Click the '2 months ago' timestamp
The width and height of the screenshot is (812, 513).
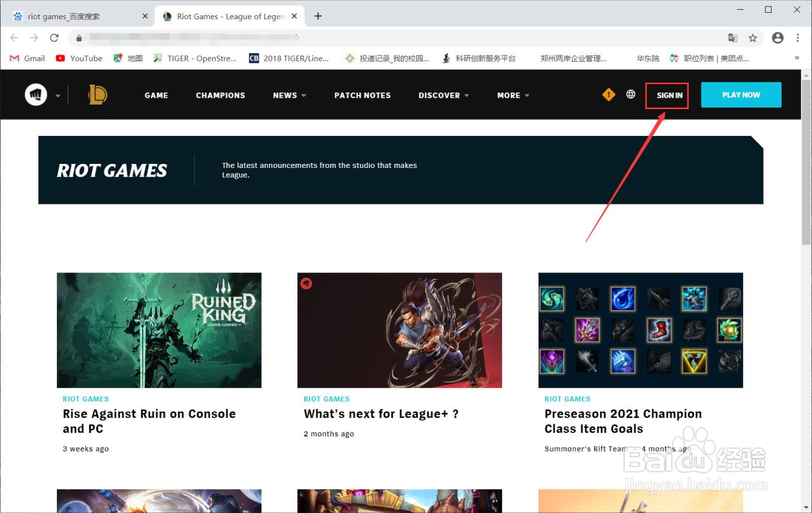[x=329, y=434]
